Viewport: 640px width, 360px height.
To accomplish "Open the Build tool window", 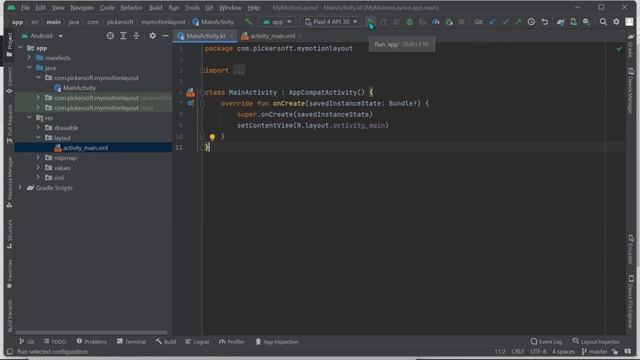I will [166, 342].
